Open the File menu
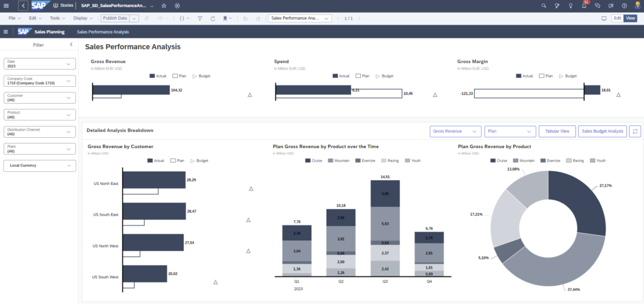644x304 pixels. [13, 18]
